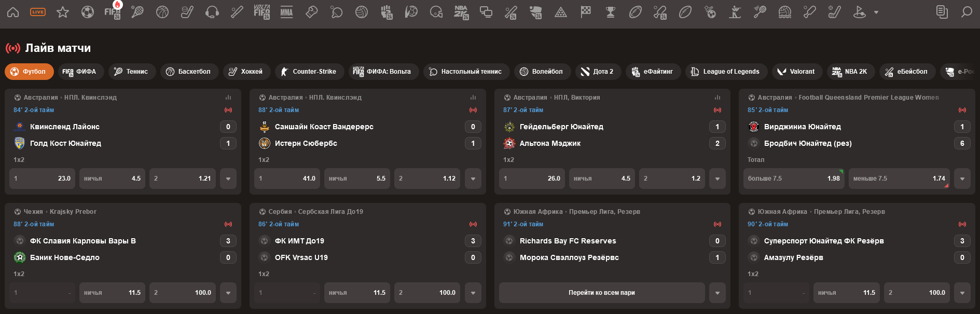Open favorites star icon

(x=63, y=12)
